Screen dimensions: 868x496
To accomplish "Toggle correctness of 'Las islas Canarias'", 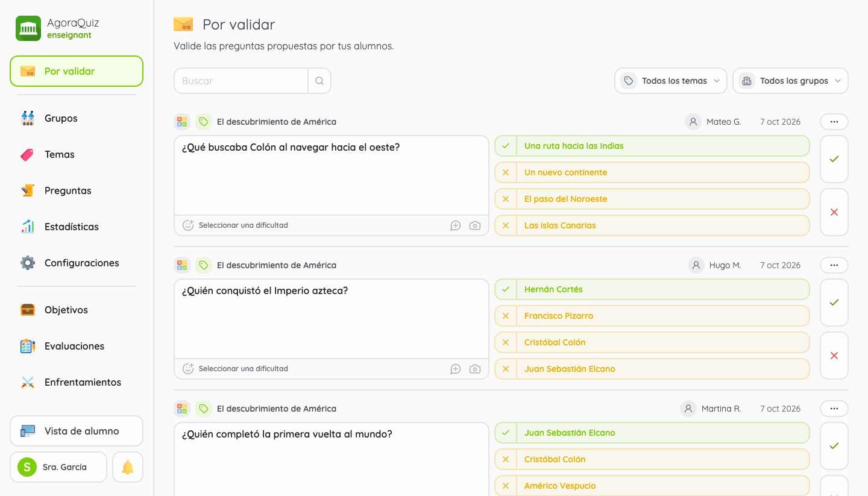I will point(506,225).
